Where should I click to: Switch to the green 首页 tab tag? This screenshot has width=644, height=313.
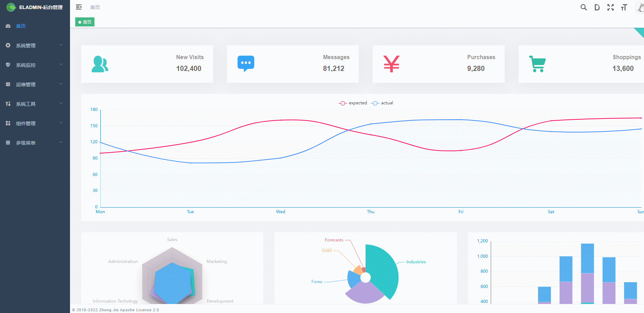pos(85,22)
